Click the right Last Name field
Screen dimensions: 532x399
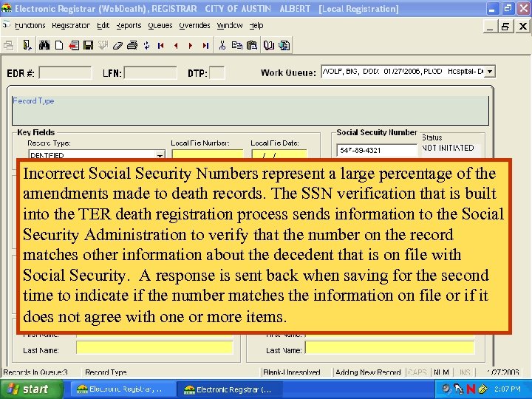[x=390, y=348]
